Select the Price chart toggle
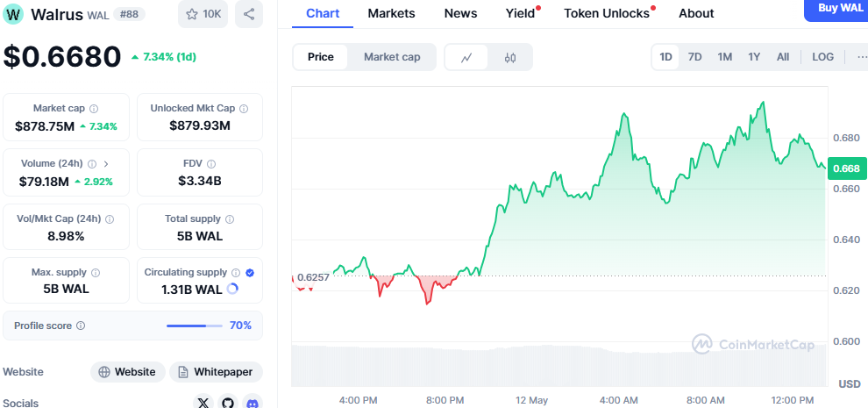This screenshot has width=868, height=408. 321,57
